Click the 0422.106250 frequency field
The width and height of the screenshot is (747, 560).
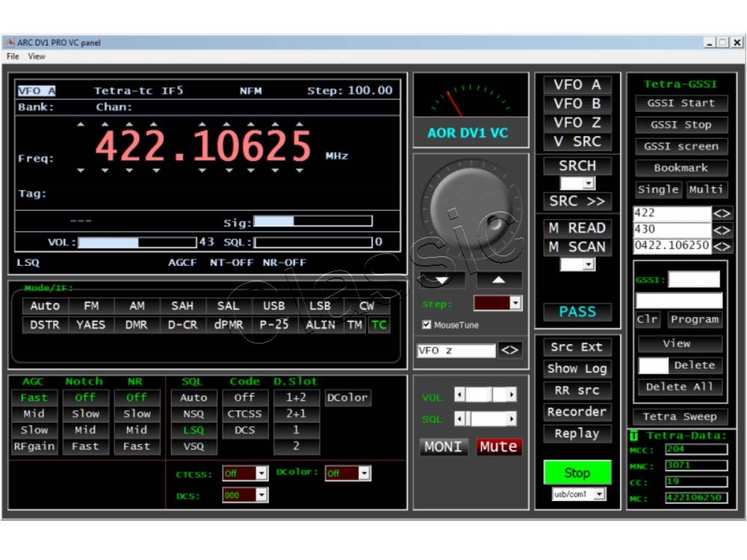click(672, 246)
